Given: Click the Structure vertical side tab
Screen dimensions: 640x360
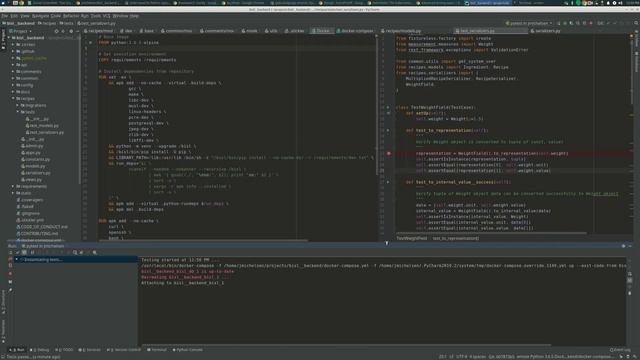Looking at the screenshot, I should click(x=3, y=301).
